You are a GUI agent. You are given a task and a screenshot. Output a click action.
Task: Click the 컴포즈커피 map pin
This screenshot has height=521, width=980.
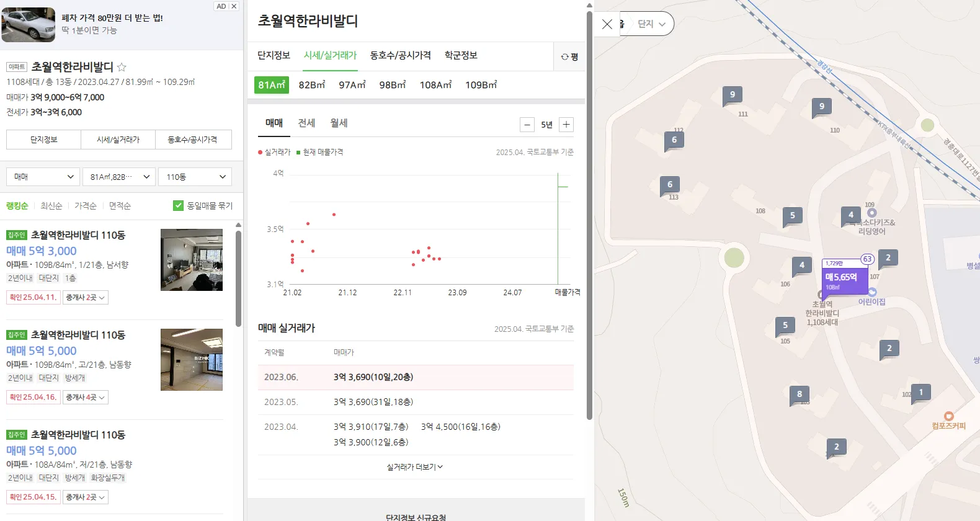pyautogui.click(x=948, y=417)
